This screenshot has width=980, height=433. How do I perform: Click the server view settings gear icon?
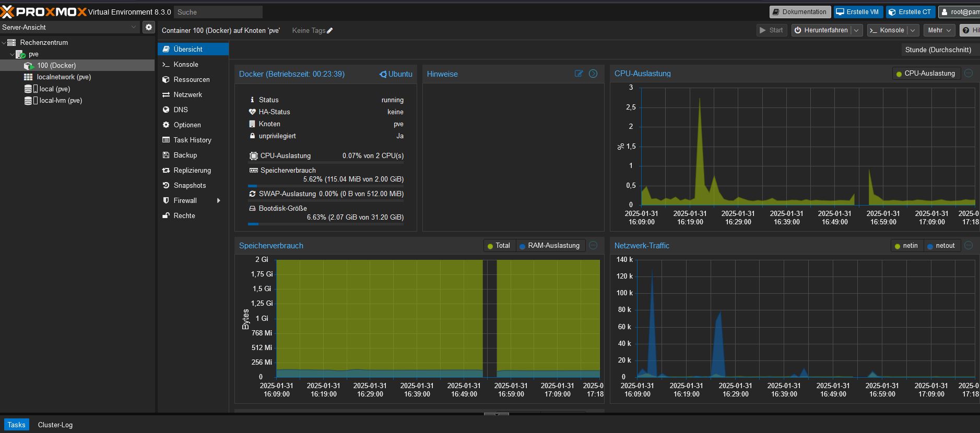point(149,27)
